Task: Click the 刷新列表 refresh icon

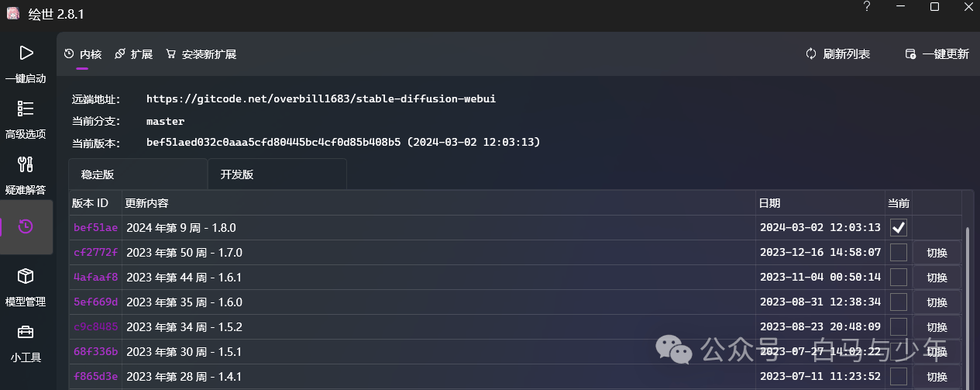Action: (x=811, y=53)
